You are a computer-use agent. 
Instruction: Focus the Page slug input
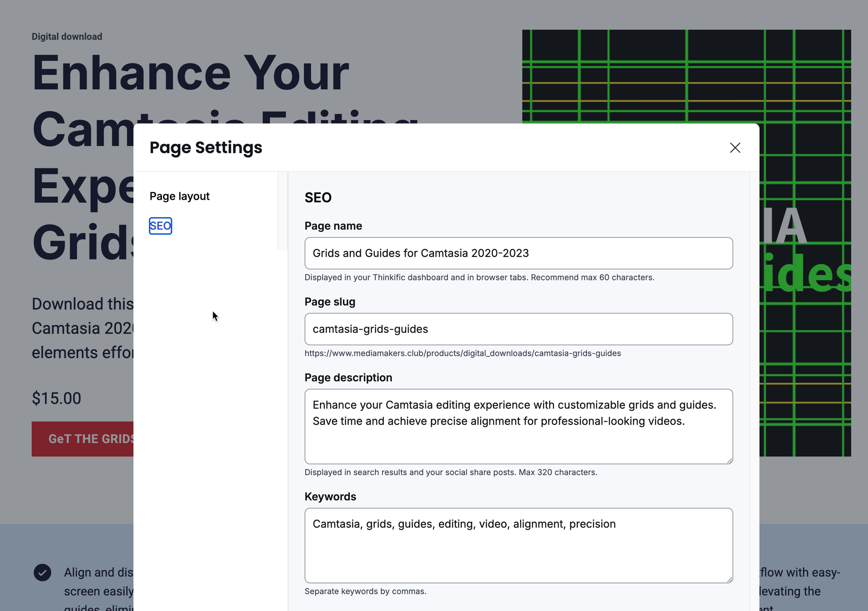click(x=518, y=329)
